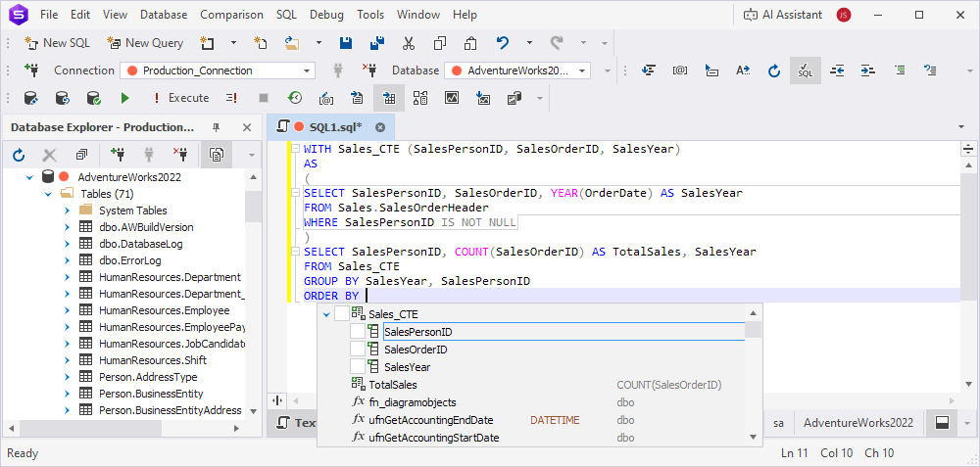Click the New SQL button
The image size is (980, 467).
pos(59,43)
